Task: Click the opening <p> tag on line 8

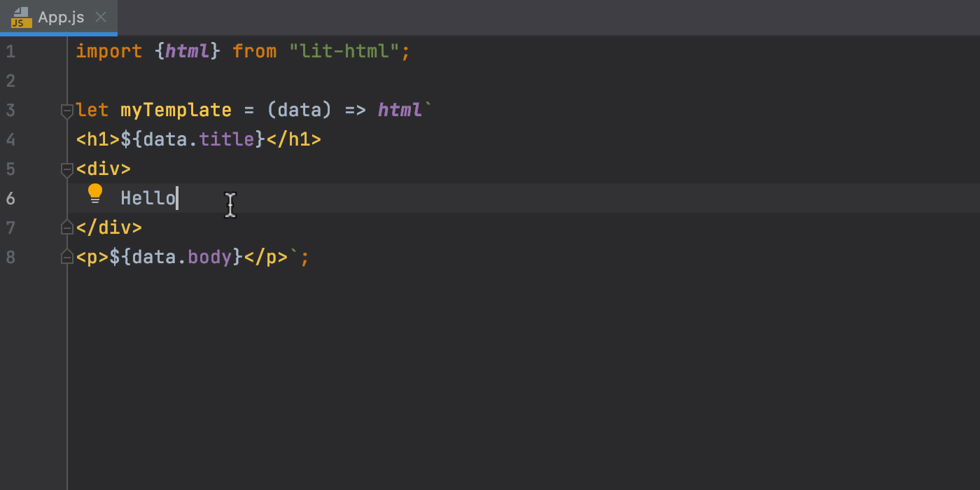Action: pyautogui.click(x=92, y=257)
